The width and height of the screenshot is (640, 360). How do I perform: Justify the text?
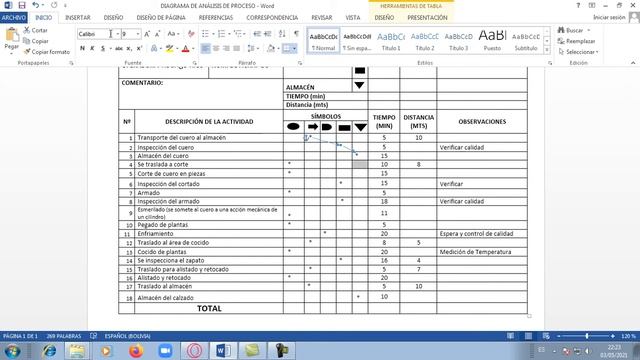click(x=236, y=48)
